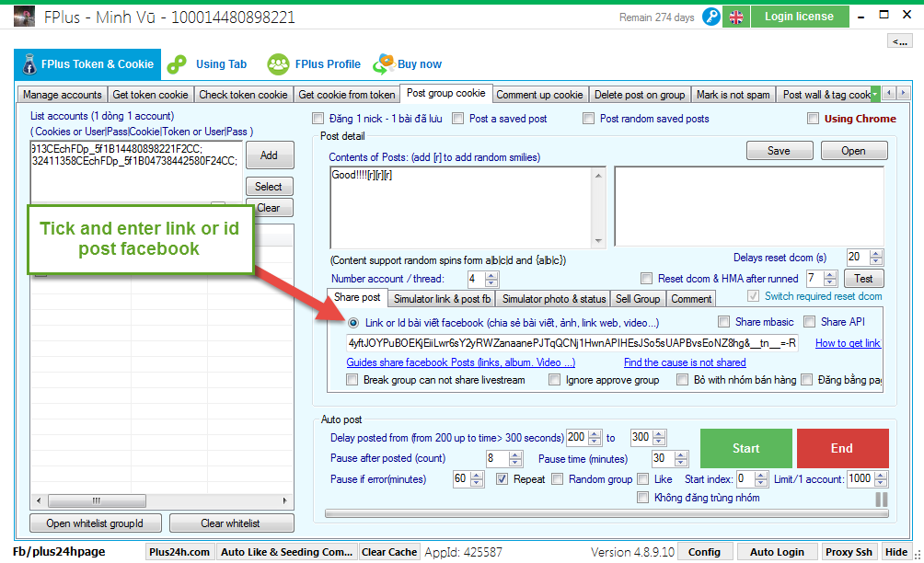Click the Using Tab chain-link icon
The image size is (924, 563).
pos(177,64)
